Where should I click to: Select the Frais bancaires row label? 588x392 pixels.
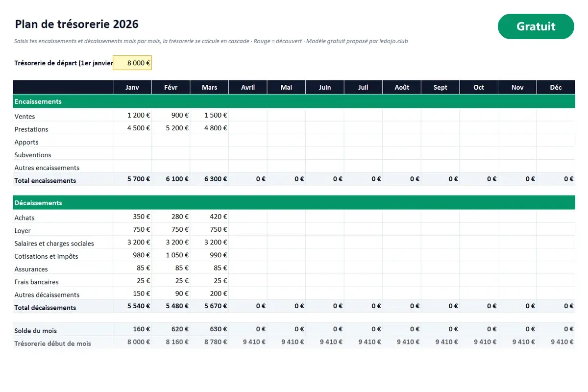37,282
